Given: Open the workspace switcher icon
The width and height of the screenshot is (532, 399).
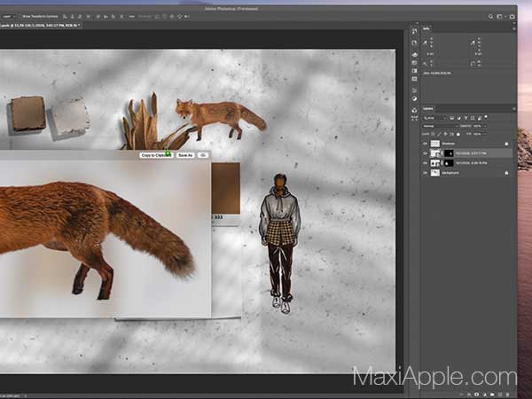Looking at the screenshot, I should [x=500, y=16].
